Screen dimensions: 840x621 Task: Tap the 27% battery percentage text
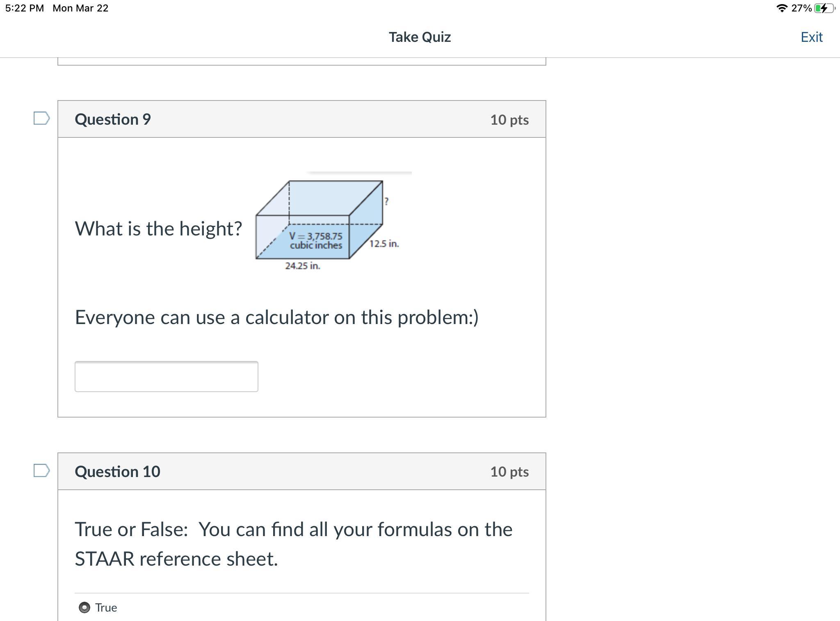click(801, 8)
